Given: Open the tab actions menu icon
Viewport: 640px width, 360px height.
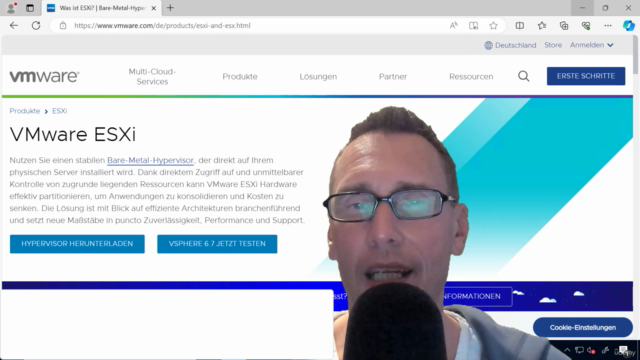Looking at the screenshot, I should click(x=30, y=8).
